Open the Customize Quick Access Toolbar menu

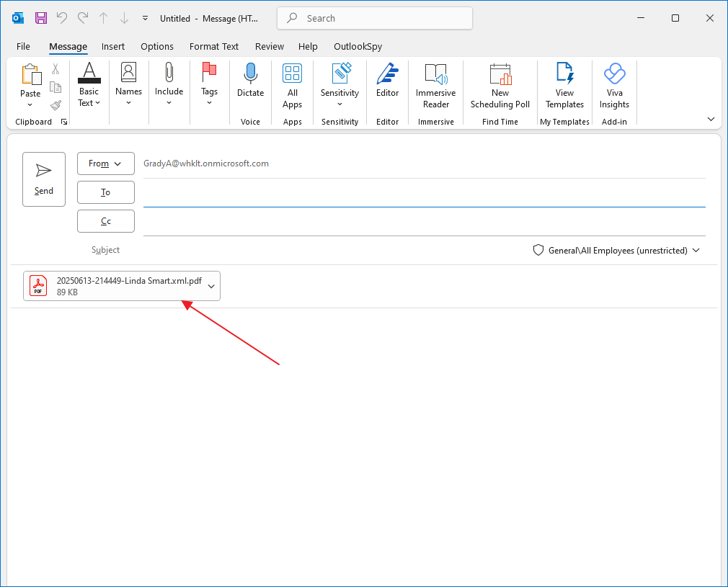[146, 18]
